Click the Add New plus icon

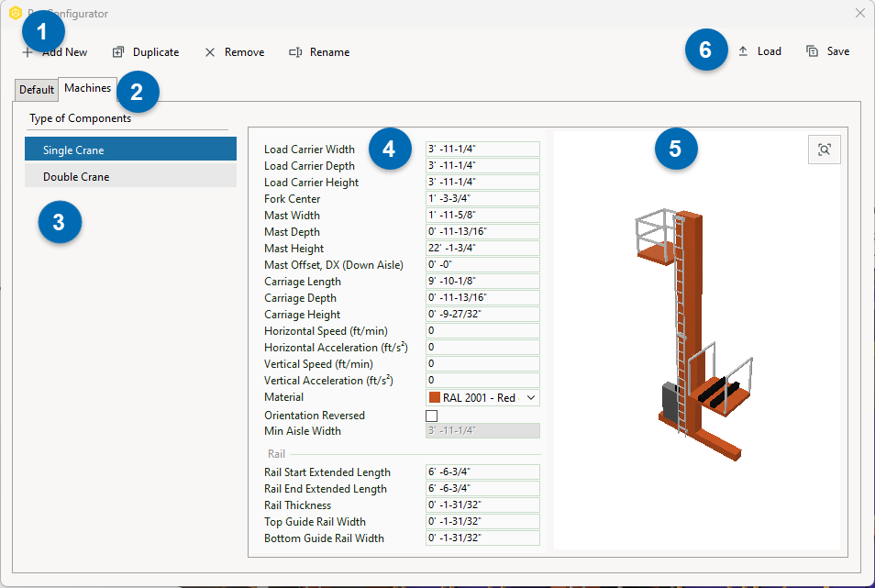(x=27, y=52)
